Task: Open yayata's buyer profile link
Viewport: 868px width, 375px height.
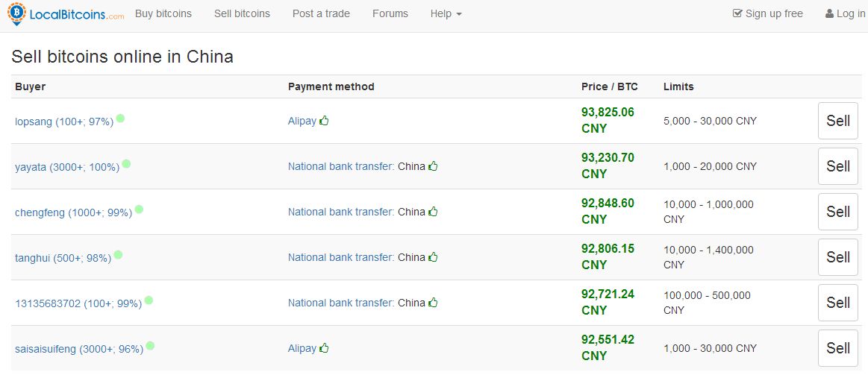Action: pyautogui.click(x=67, y=166)
